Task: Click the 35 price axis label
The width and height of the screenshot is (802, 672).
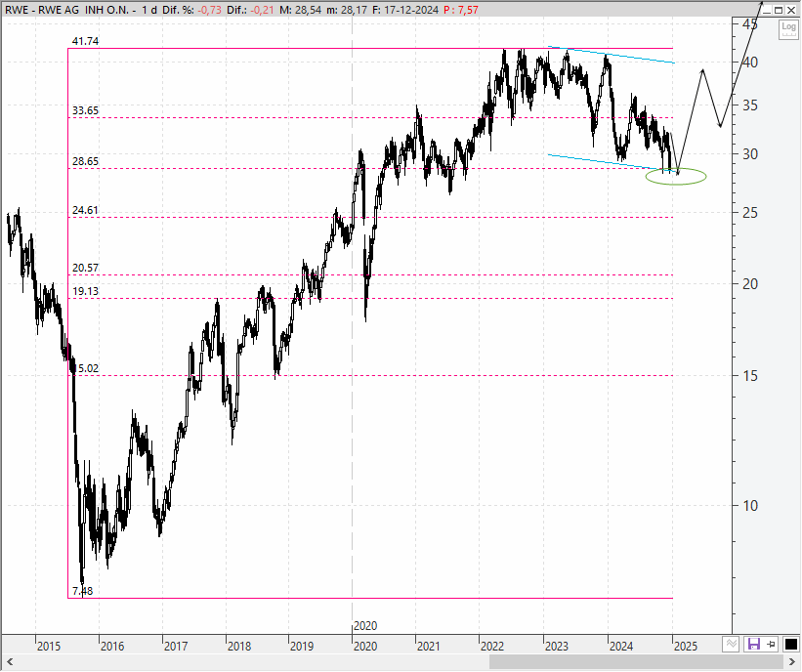Action: (x=750, y=105)
